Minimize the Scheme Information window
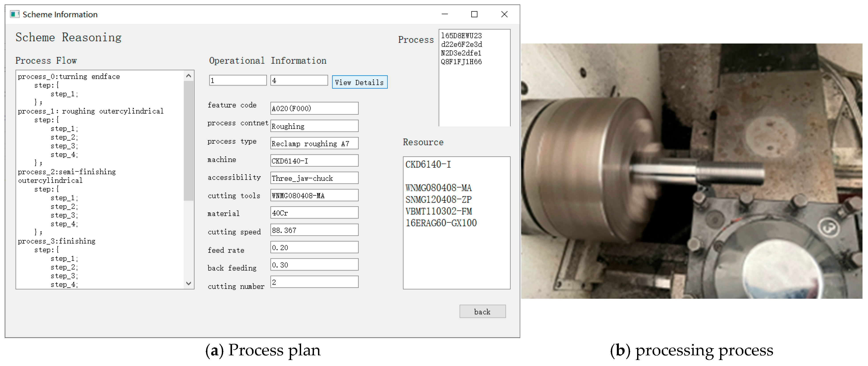 pos(445,14)
